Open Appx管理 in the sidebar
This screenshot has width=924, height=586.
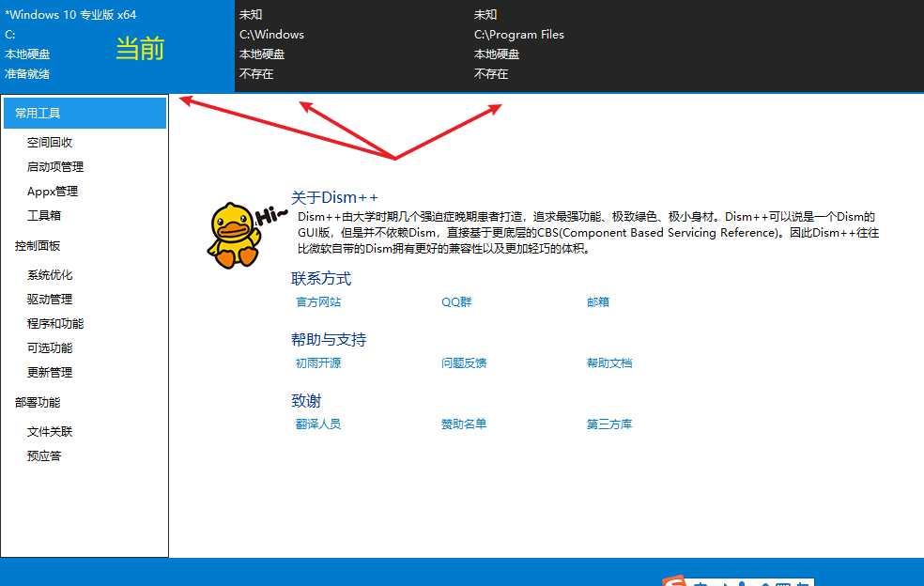[53, 191]
